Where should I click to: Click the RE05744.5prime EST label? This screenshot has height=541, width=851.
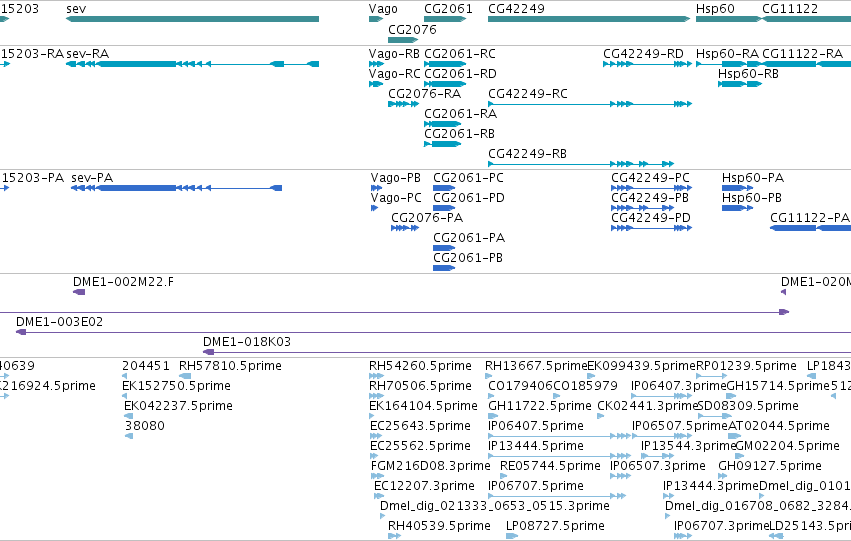pos(550,467)
